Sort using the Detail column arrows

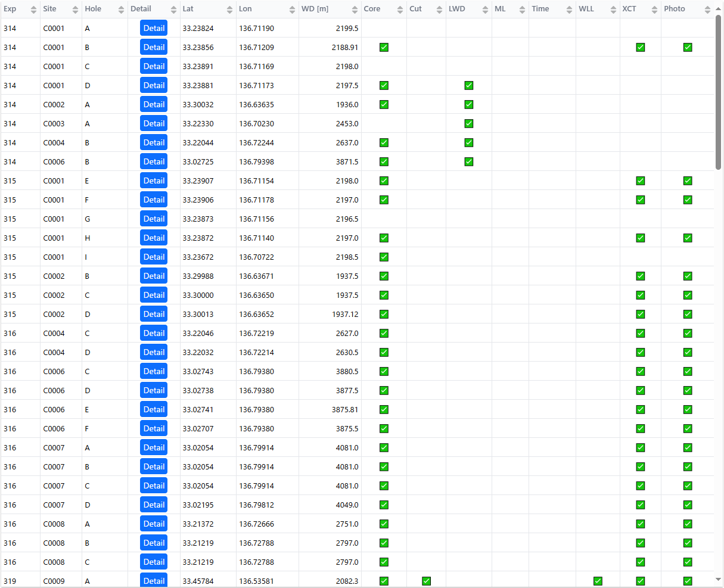[x=173, y=10]
